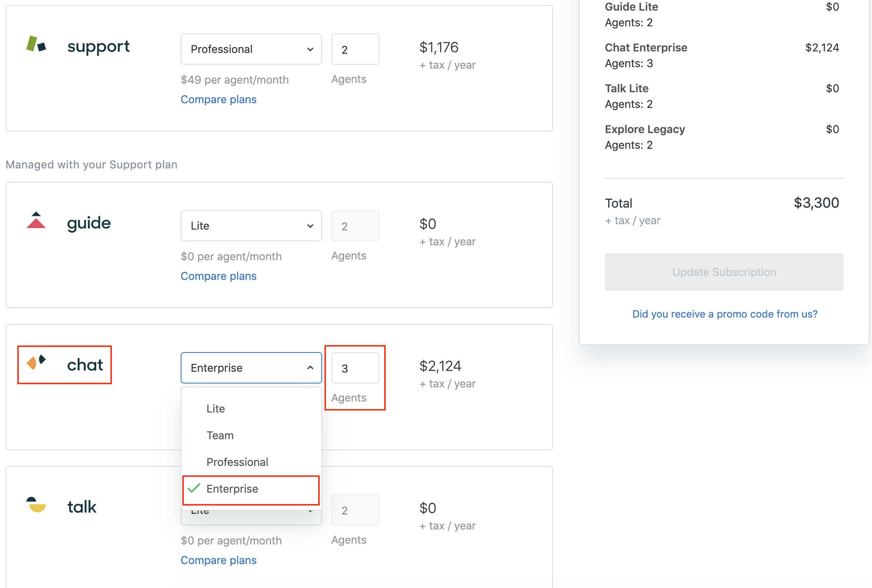Click the promo code link
Viewport: 872px width, 588px height.
tap(725, 314)
